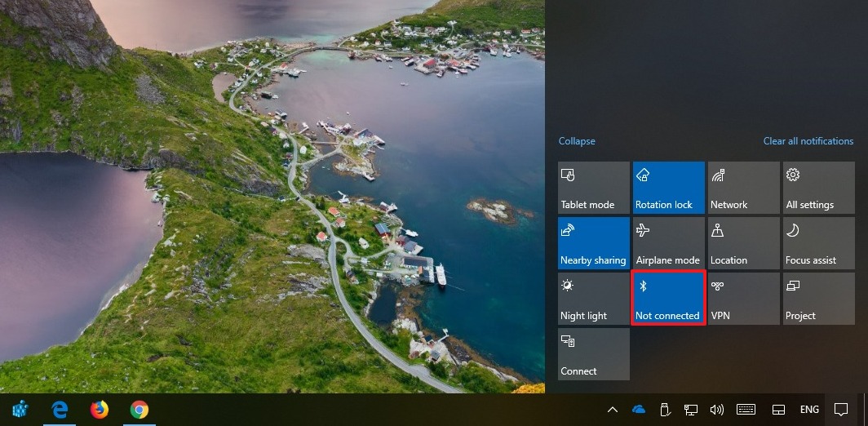868x426 pixels.
Task: Enable the Airplane mode tile
Action: click(x=669, y=243)
